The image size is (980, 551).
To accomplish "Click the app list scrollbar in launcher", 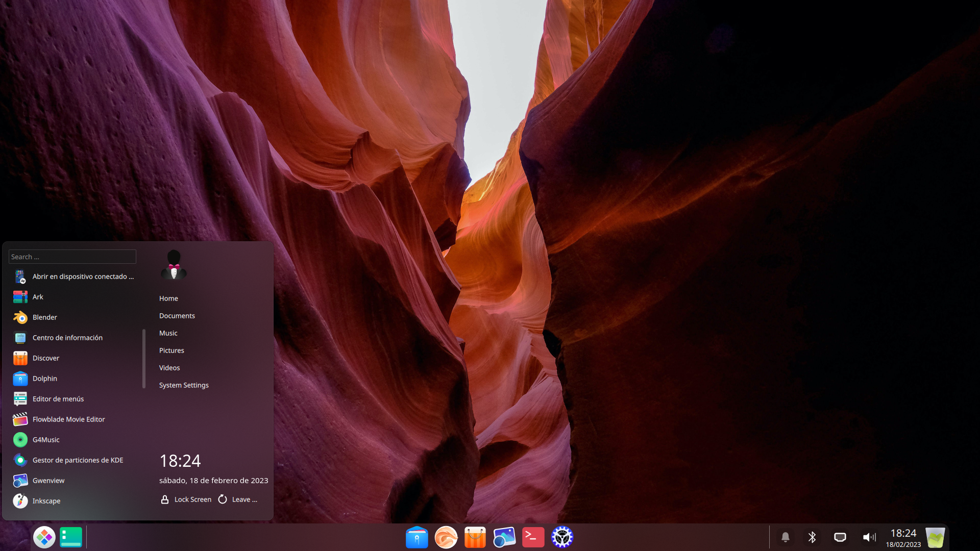I will tap(144, 359).
